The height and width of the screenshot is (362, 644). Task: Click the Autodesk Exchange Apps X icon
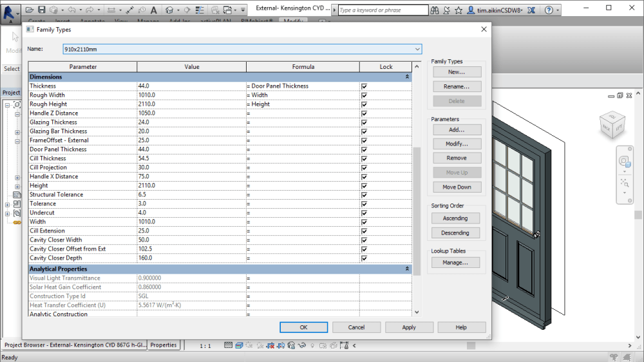click(531, 10)
